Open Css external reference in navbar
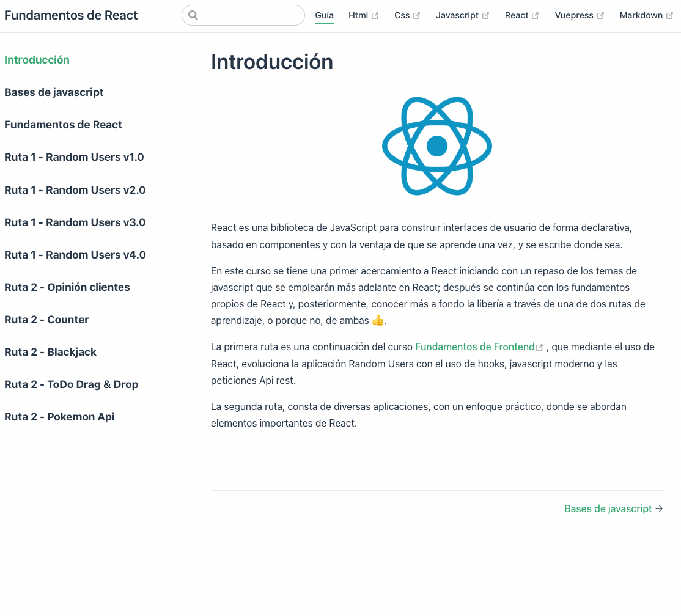 tap(402, 15)
